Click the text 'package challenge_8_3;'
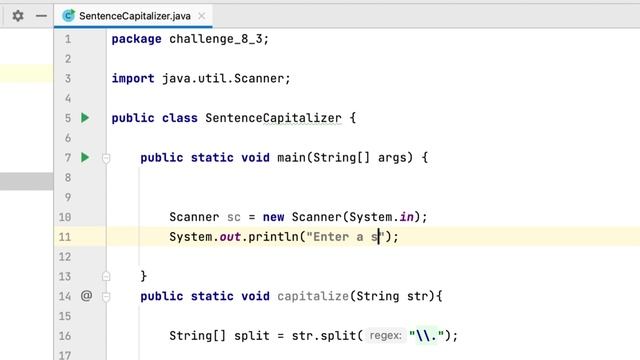This screenshot has width=640, height=360. pyautogui.click(x=190, y=39)
